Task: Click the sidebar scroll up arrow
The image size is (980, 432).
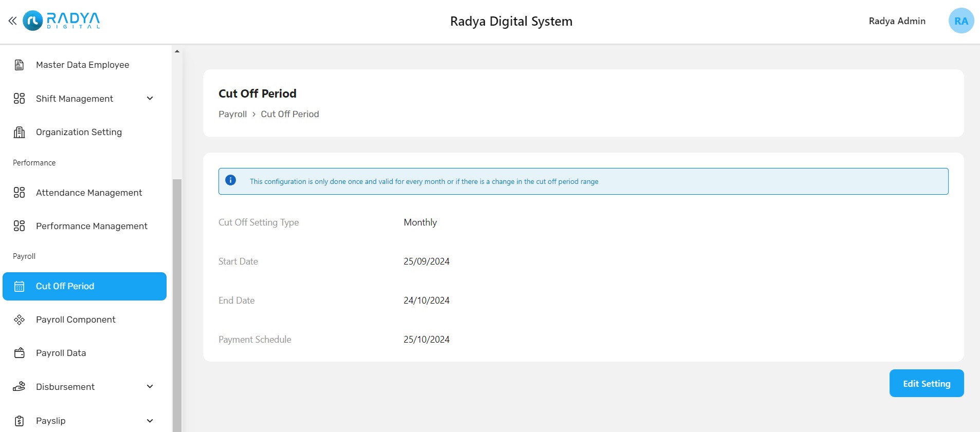Action: (177, 51)
